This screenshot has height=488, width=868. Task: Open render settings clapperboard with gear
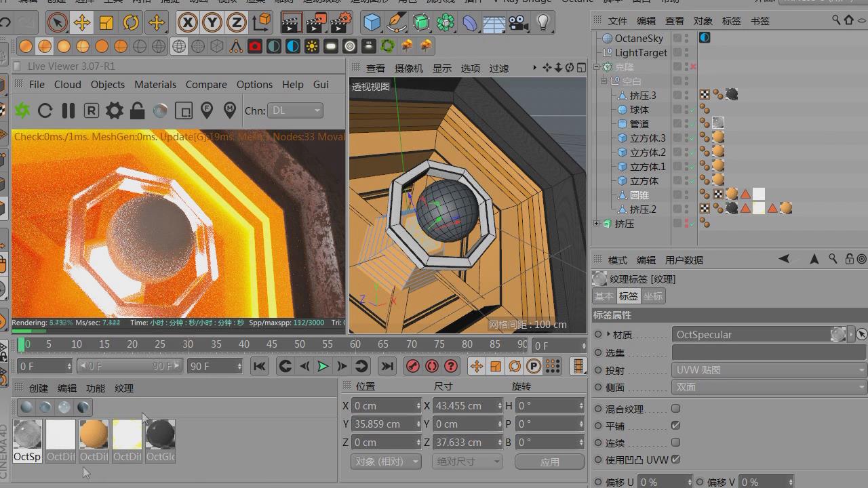point(341,22)
